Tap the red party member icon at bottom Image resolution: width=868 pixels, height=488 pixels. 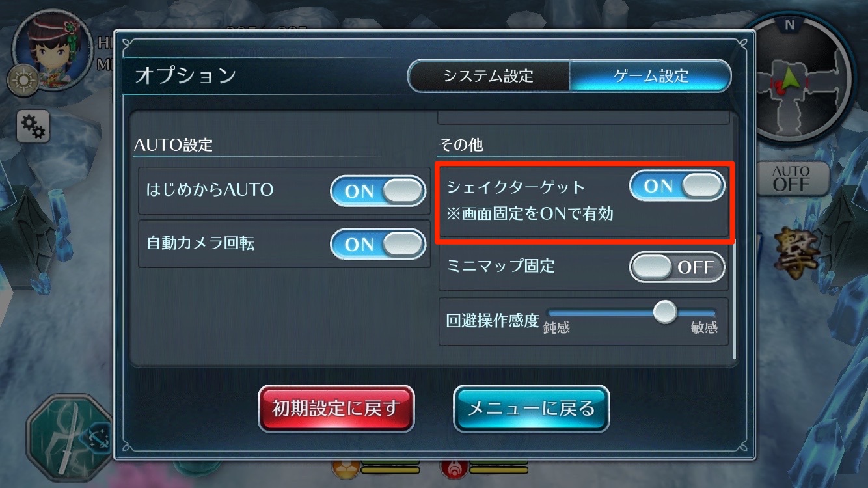coord(453,466)
